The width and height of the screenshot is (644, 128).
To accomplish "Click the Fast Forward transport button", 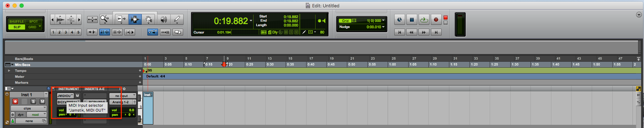I will [x=424, y=32].
